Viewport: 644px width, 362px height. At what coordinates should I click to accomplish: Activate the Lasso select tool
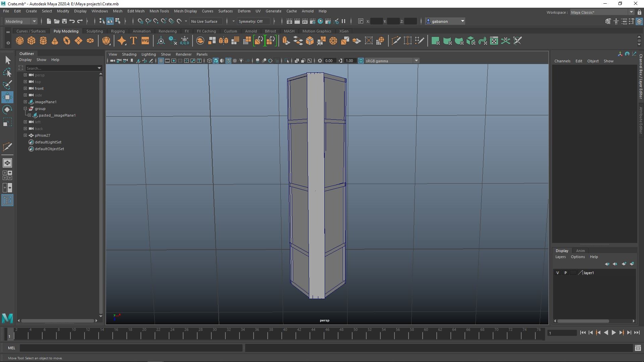pyautogui.click(x=7, y=72)
